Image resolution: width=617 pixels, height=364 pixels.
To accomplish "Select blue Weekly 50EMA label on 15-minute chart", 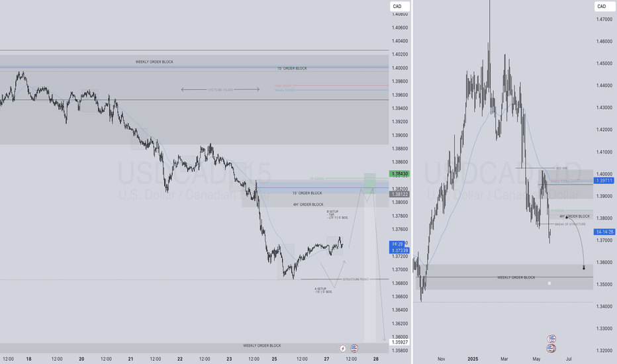I will (285, 90).
